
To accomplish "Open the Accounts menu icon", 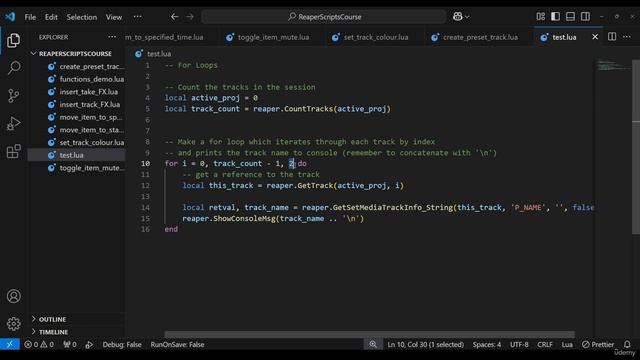I will coord(13,296).
